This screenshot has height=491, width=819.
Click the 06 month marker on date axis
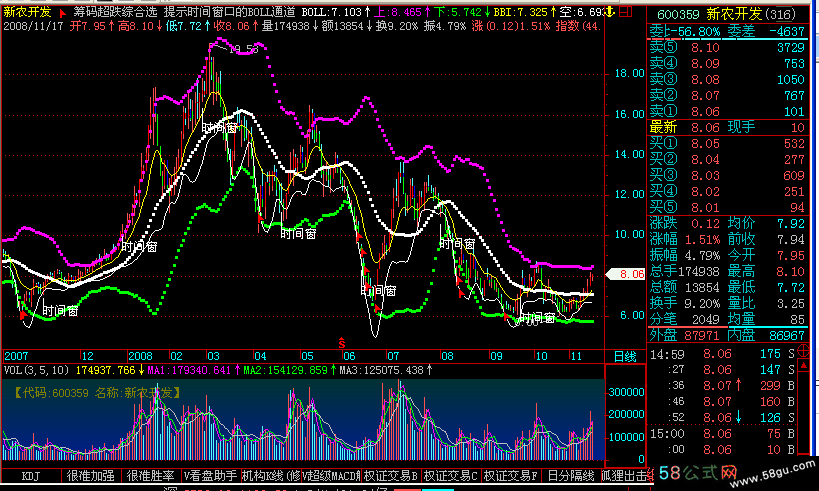tap(348, 356)
